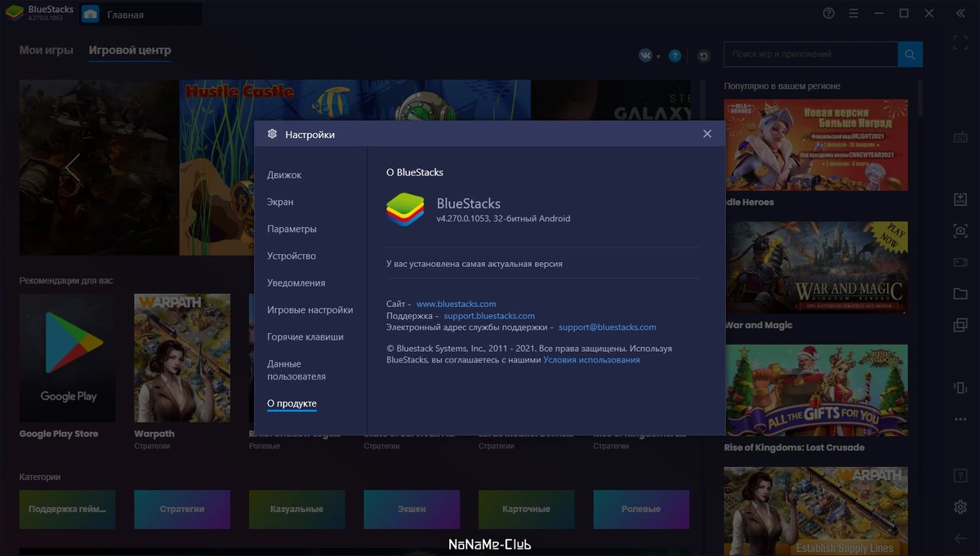Open keyboard controls icon in sidebar

pos(960,137)
